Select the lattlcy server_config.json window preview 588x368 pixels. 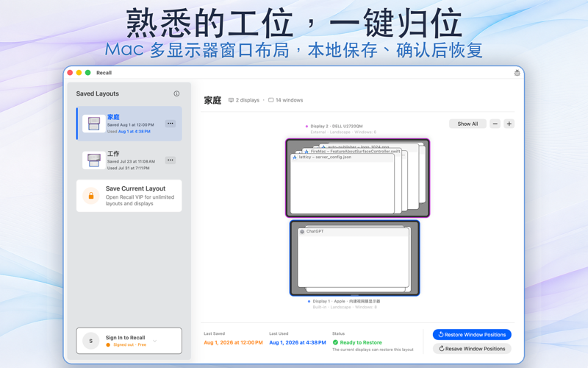pyautogui.click(x=343, y=184)
